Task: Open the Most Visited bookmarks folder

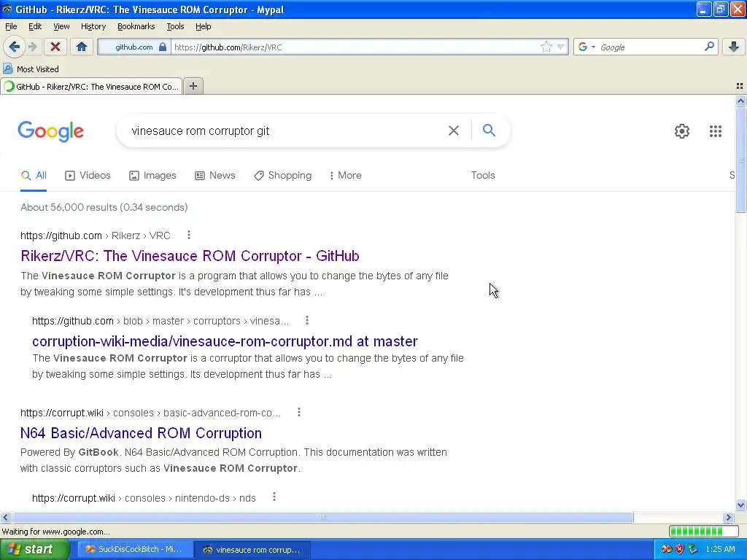Action: 31,69
